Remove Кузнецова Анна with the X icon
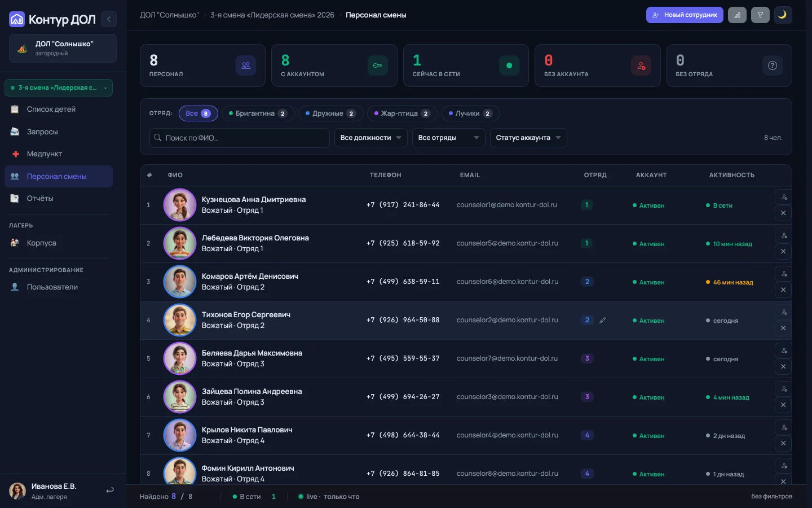812x508 pixels. [784, 213]
